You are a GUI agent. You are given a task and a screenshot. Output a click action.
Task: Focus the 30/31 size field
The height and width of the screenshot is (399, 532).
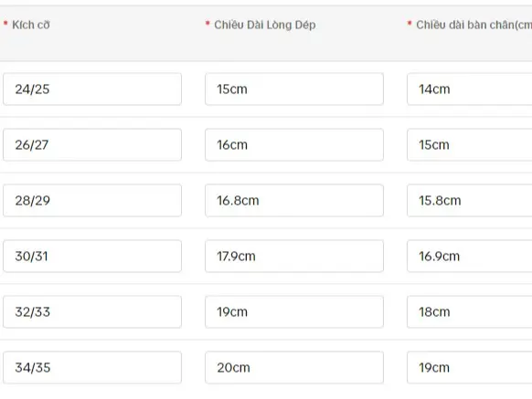[92, 256]
